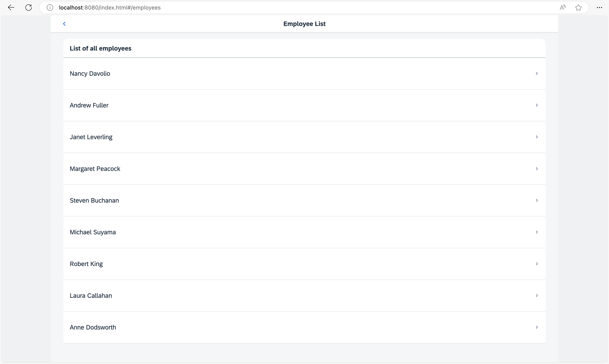Go back using the Employee List nav arrow

tap(64, 24)
